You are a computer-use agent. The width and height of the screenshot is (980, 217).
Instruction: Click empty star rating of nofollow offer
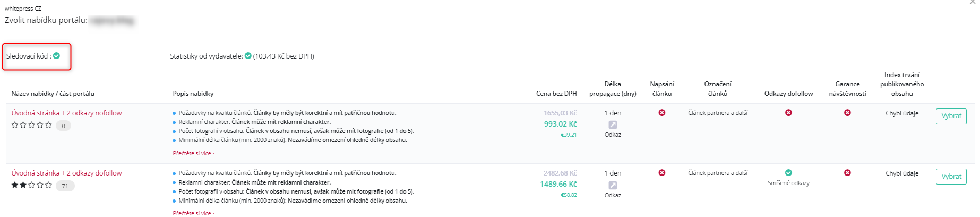[x=32, y=125]
